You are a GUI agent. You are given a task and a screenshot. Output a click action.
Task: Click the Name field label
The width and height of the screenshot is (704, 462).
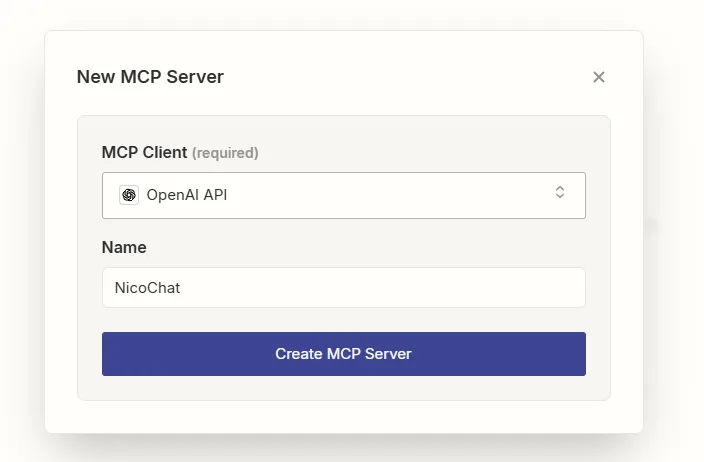coord(124,247)
